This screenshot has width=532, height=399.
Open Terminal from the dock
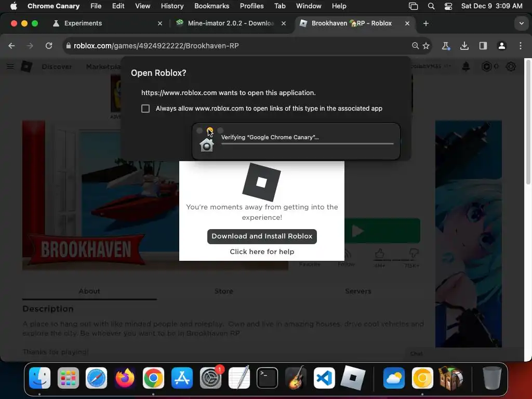(x=268, y=378)
